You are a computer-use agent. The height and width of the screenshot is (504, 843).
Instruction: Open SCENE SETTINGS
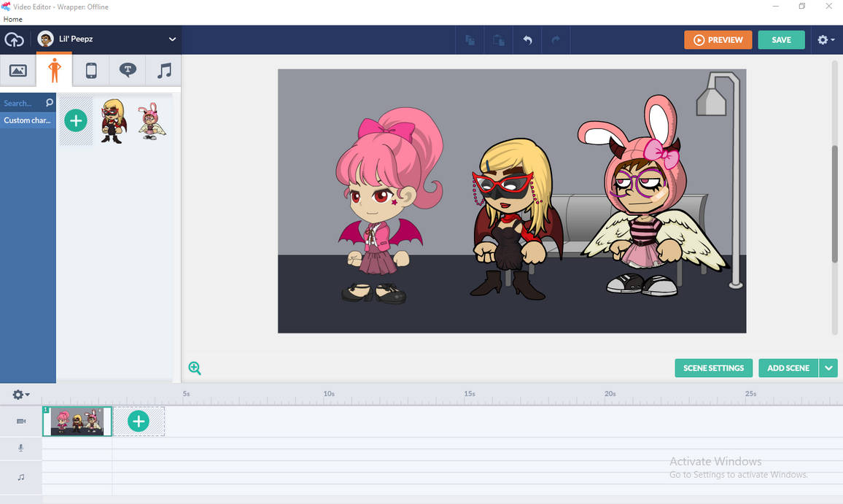(713, 368)
